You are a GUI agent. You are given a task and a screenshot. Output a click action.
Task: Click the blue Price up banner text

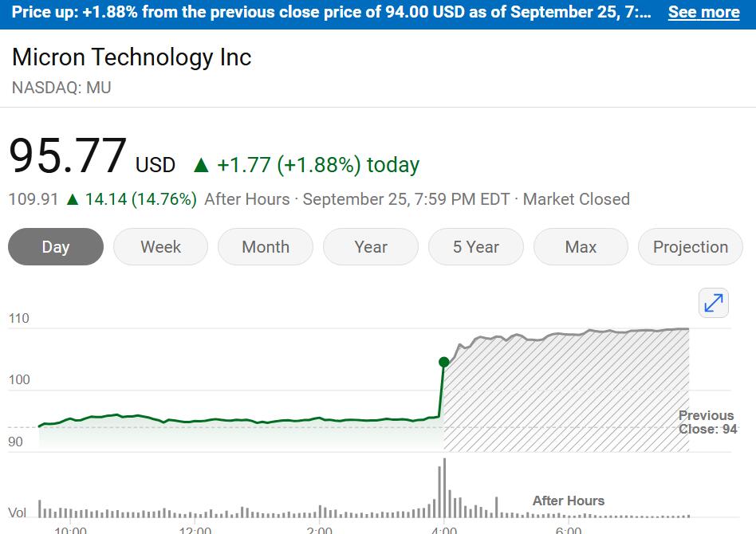331,12
